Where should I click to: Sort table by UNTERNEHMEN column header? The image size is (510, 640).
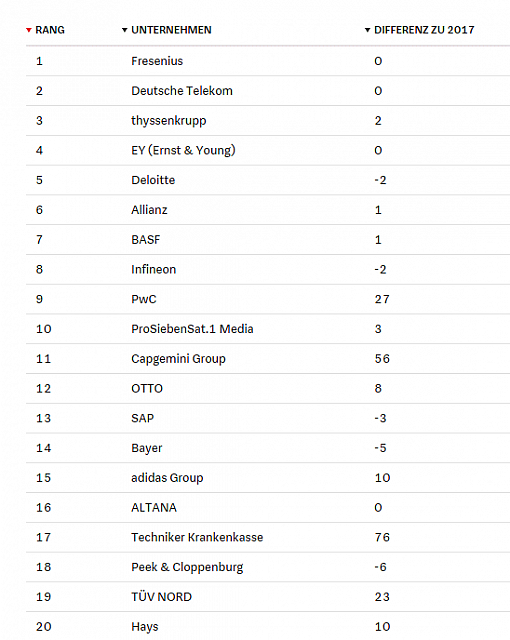tap(171, 30)
